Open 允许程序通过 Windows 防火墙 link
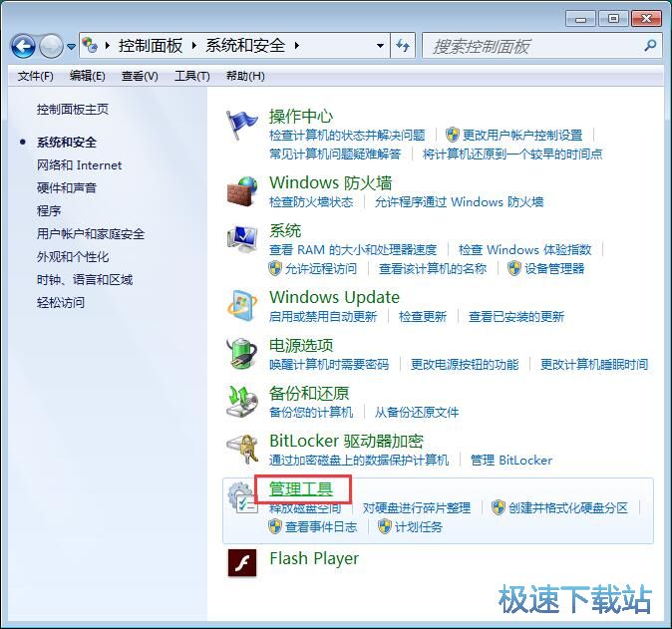 (x=459, y=201)
